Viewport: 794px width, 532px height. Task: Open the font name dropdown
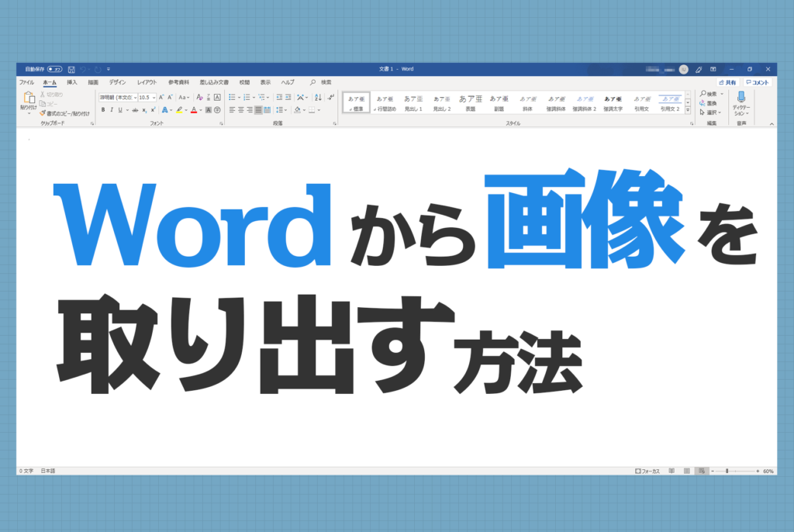click(x=117, y=97)
